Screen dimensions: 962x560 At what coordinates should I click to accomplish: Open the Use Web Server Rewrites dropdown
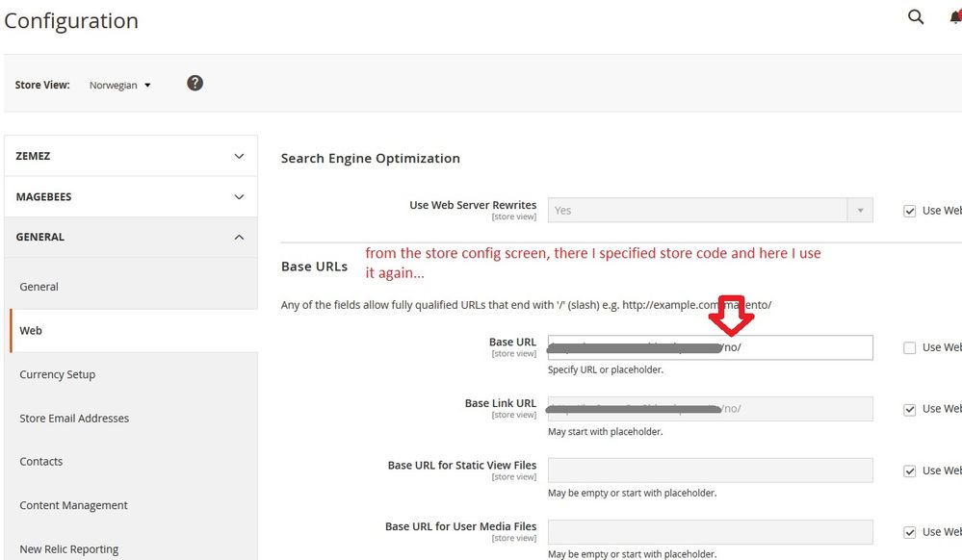tap(710, 211)
